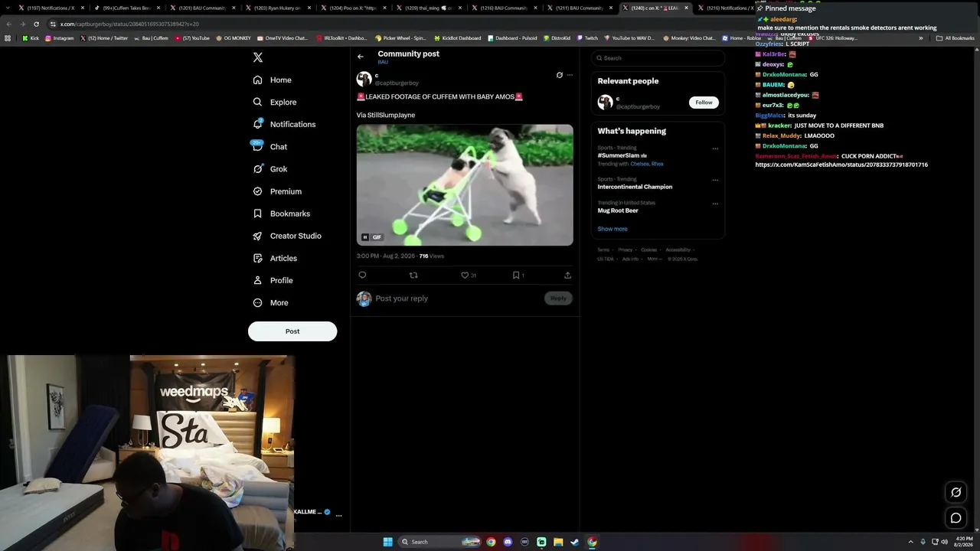Click the Grok icon on the post
Image resolution: width=980 pixels, height=551 pixels.
pyautogui.click(x=559, y=75)
